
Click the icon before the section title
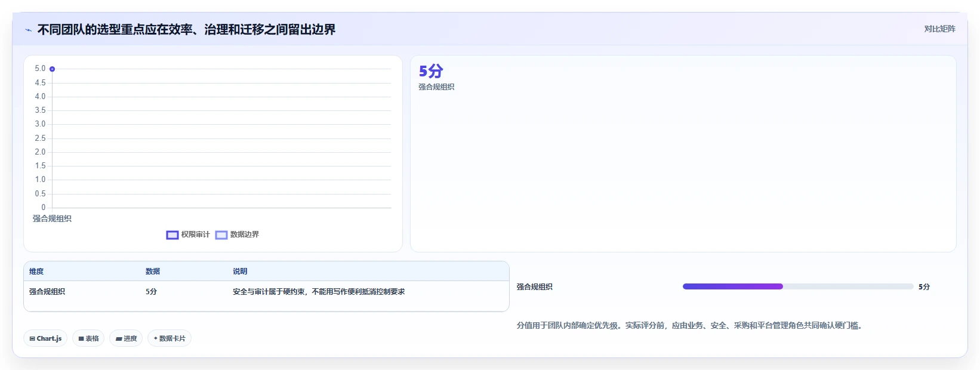pos(28,30)
